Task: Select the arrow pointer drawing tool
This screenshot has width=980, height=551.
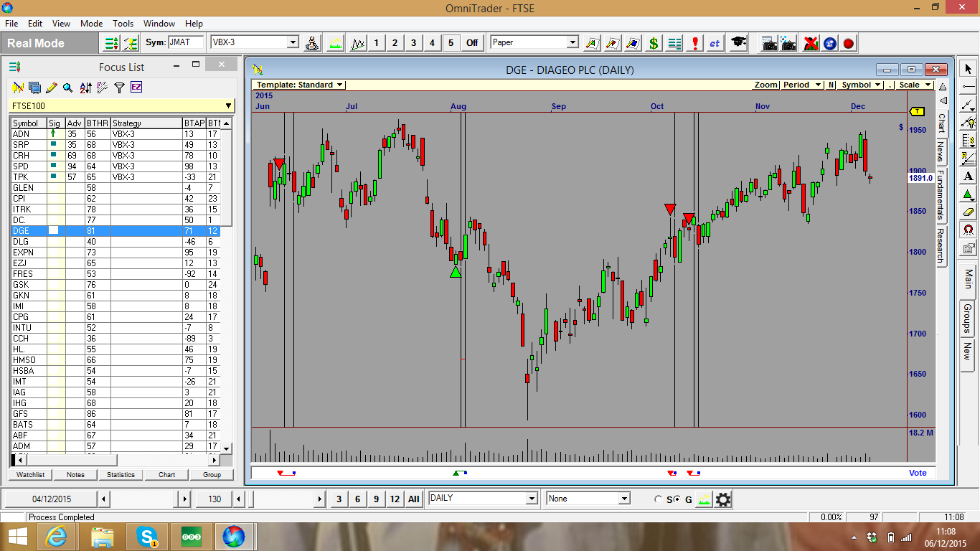Action: (x=969, y=69)
